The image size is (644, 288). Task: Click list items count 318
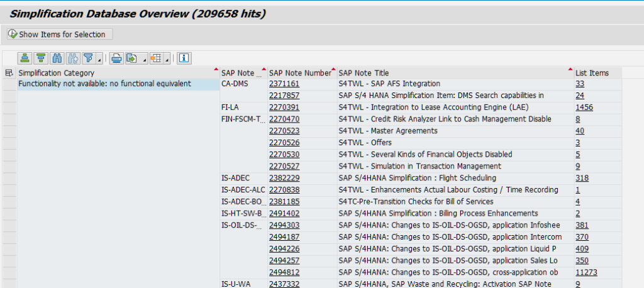[582, 179]
